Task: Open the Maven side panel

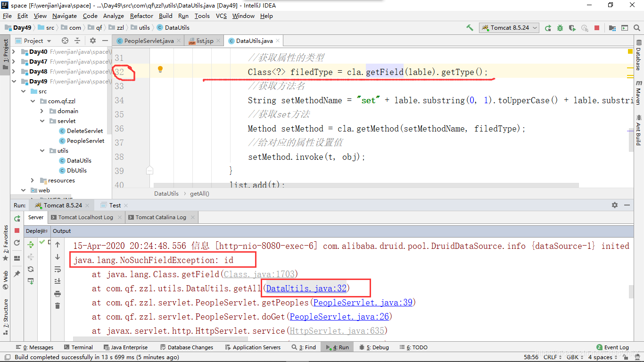Action: coord(639,92)
